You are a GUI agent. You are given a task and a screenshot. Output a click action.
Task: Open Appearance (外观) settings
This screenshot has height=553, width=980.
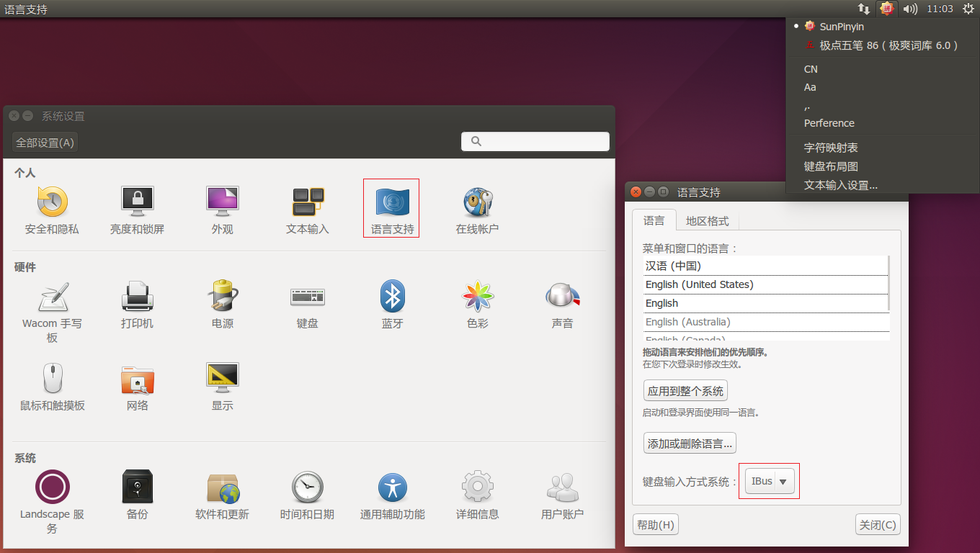[x=222, y=210]
